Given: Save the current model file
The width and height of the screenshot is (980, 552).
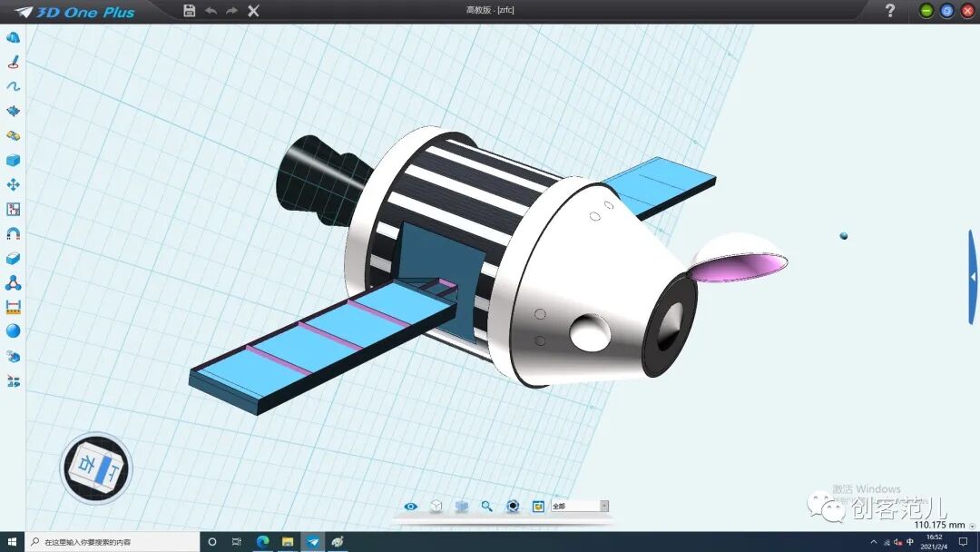Looking at the screenshot, I should 190,11.
